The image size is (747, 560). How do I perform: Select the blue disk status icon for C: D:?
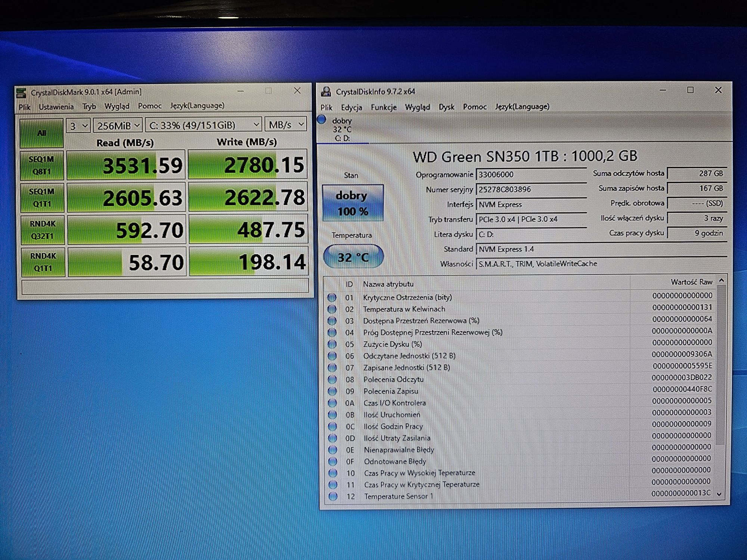(321, 120)
